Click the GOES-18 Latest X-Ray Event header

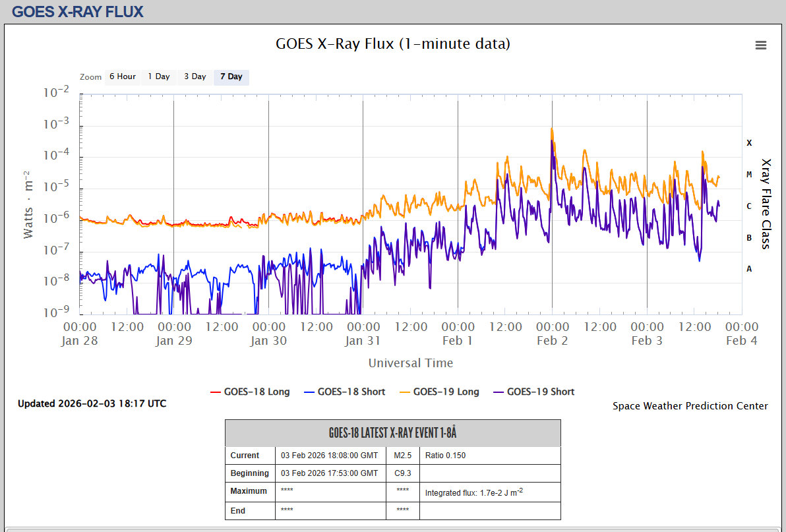pyautogui.click(x=392, y=433)
